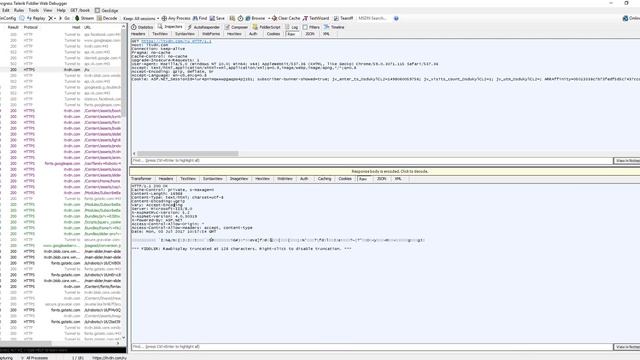Click the request pane Find input field
The width and height of the screenshot is (640, 360).
pos(372,161)
